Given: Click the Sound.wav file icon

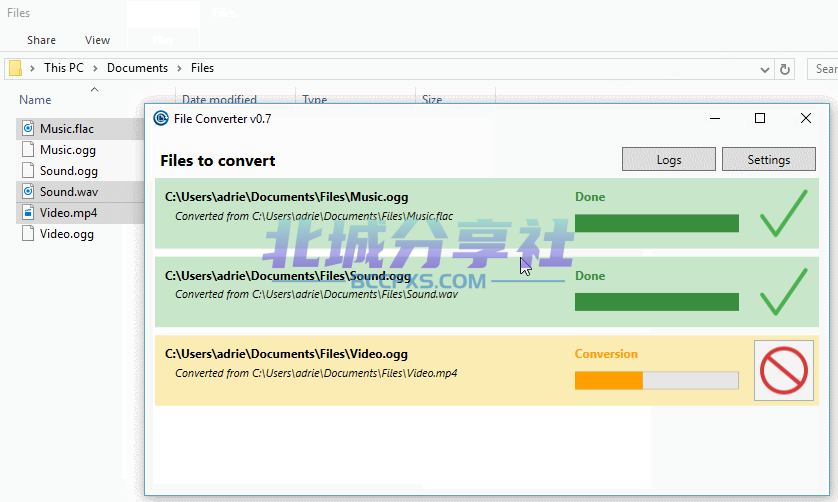Looking at the screenshot, I should pos(28,191).
